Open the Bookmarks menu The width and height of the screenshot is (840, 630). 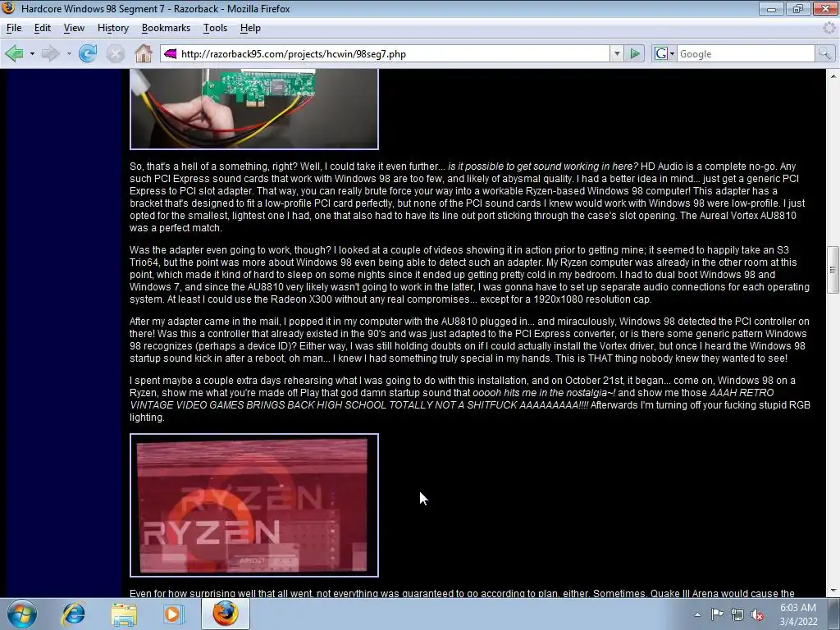coord(166,28)
